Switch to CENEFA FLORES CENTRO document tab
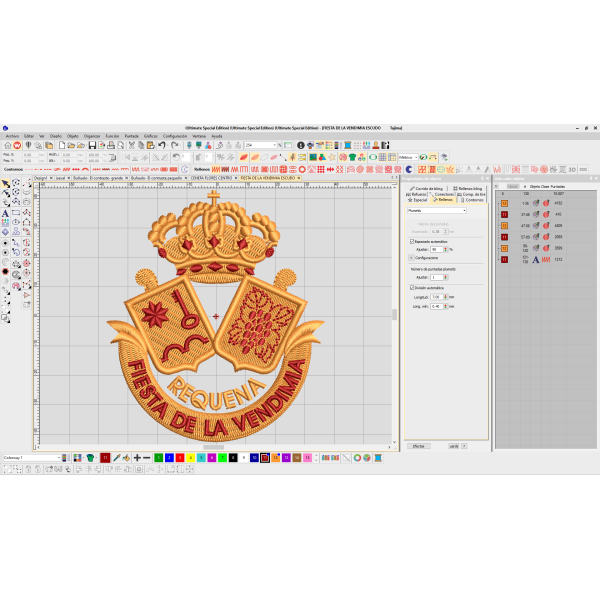600x600 pixels. click(210, 178)
